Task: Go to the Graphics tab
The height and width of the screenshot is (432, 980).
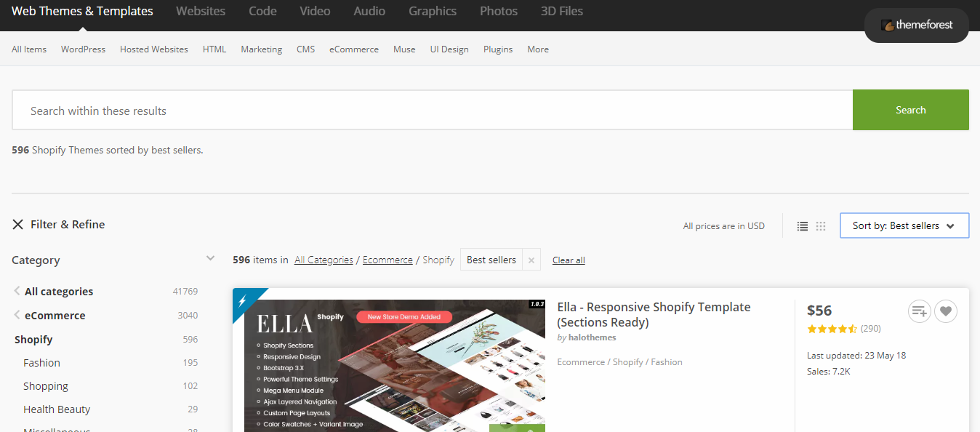Action: (433, 11)
